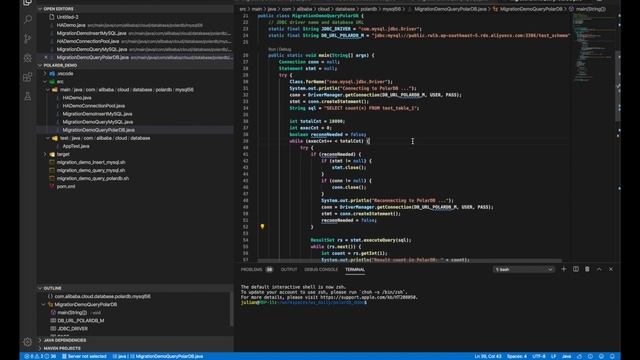
Task: Switch to the DEBUG CONSOLE tab
Action: click(321, 269)
